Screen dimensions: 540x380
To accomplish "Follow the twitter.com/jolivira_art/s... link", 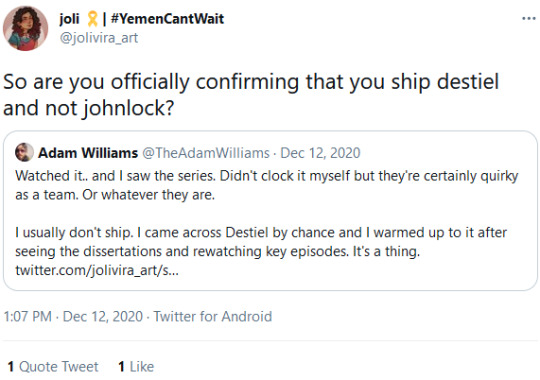I will (97, 270).
